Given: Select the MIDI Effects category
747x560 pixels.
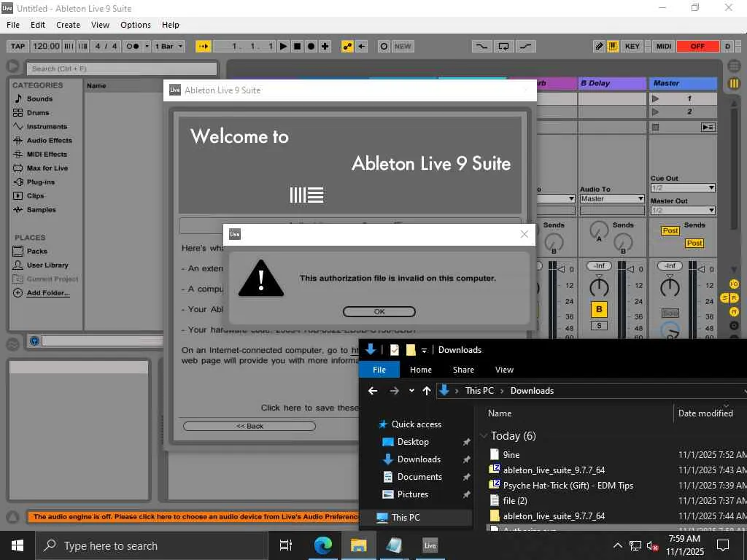Looking at the screenshot, I should (x=47, y=155).
